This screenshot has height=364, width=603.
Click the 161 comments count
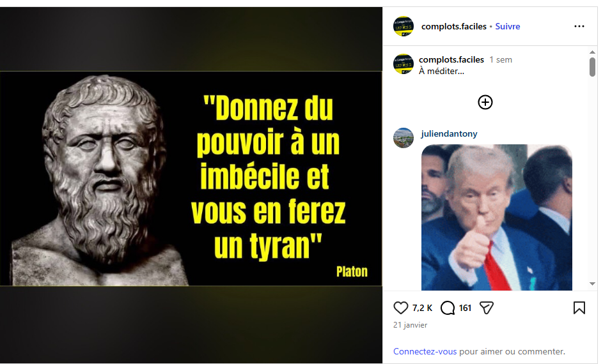coord(465,308)
